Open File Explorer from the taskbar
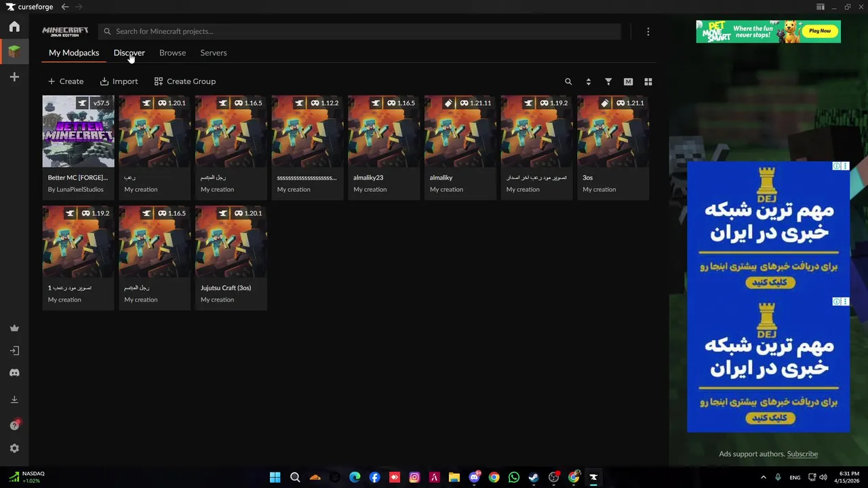Image resolution: width=868 pixels, height=488 pixels. pos(454,477)
